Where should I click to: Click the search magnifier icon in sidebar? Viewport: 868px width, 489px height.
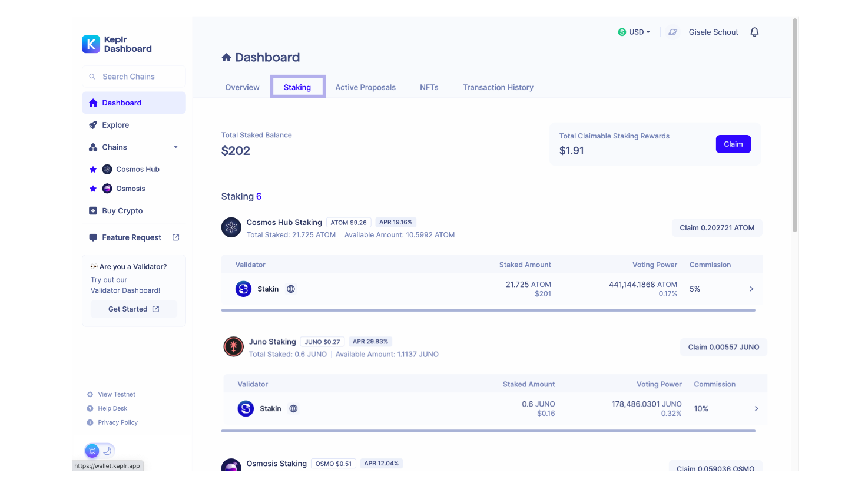[x=92, y=77]
